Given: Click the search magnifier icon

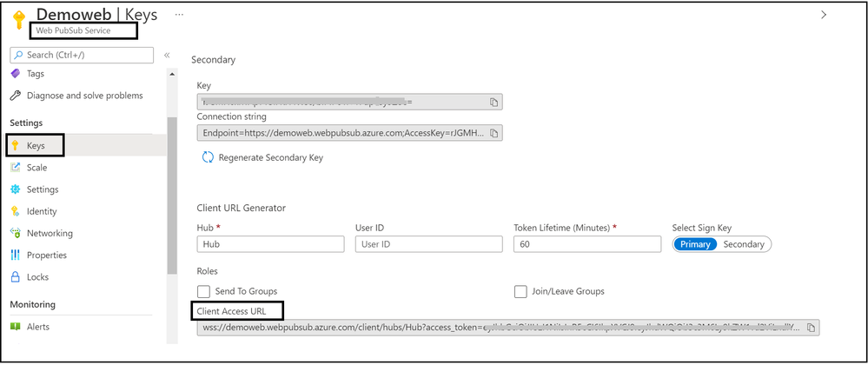Looking at the screenshot, I should point(20,56).
